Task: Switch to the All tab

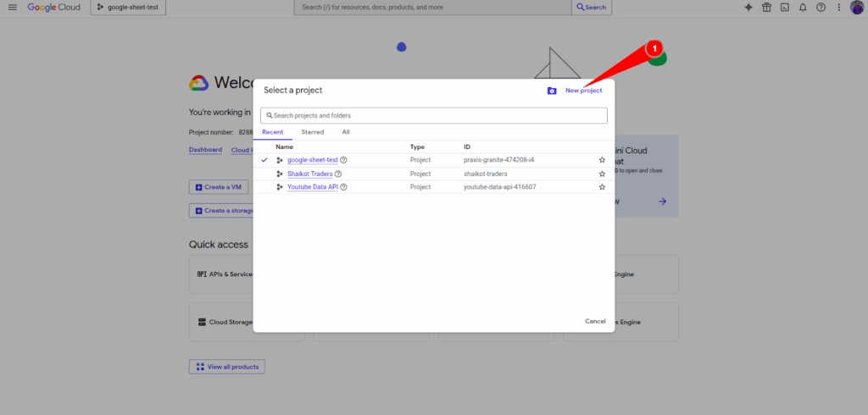Action: pos(346,132)
